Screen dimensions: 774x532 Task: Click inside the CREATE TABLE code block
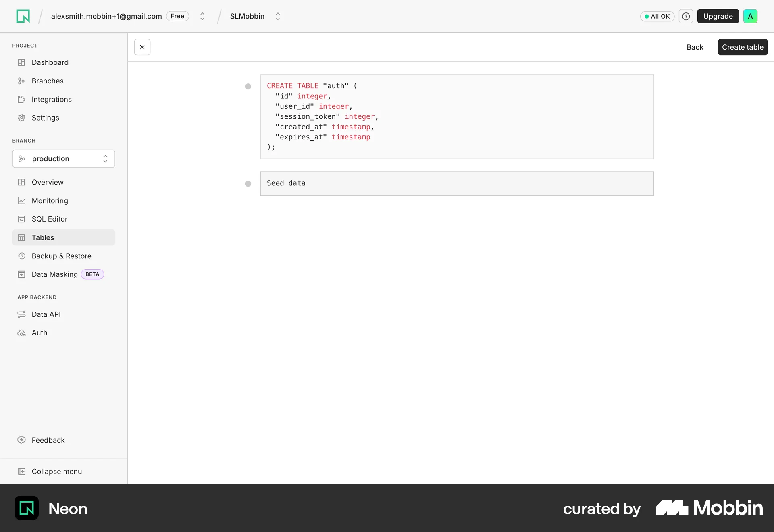pyautogui.click(x=457, y=116)
